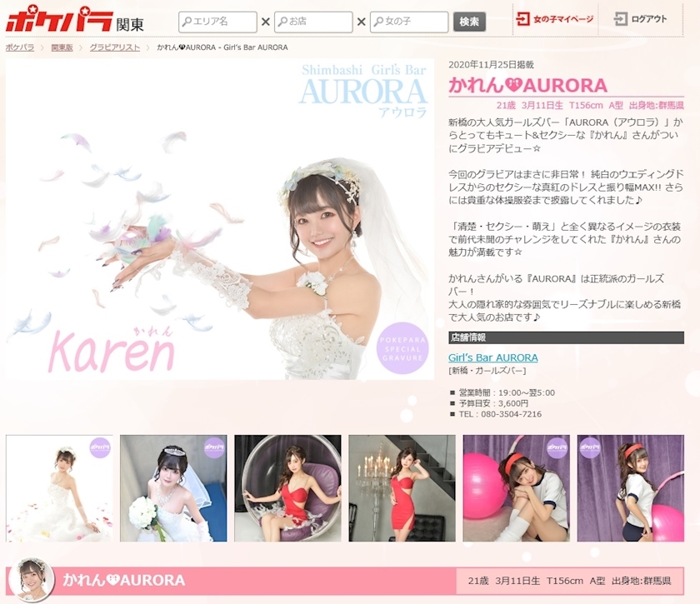Open 関東版 breadcrumb link
700x604 pixels.
(x=62, y=47)
